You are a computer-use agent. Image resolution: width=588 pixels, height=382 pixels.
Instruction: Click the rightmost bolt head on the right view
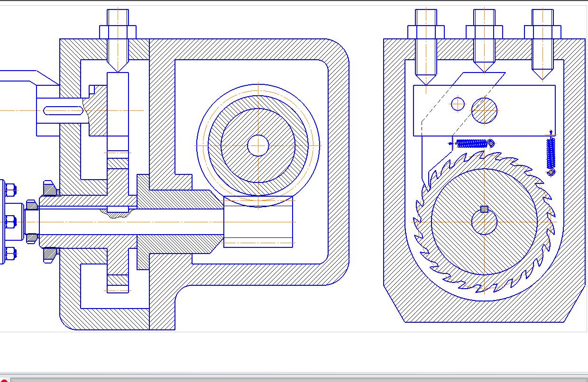[542, 32]
